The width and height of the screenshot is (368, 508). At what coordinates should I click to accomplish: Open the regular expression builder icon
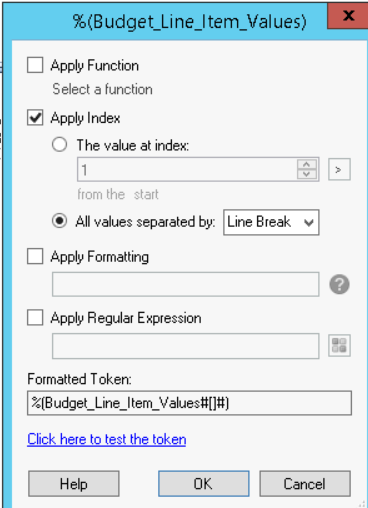point(339,345)
